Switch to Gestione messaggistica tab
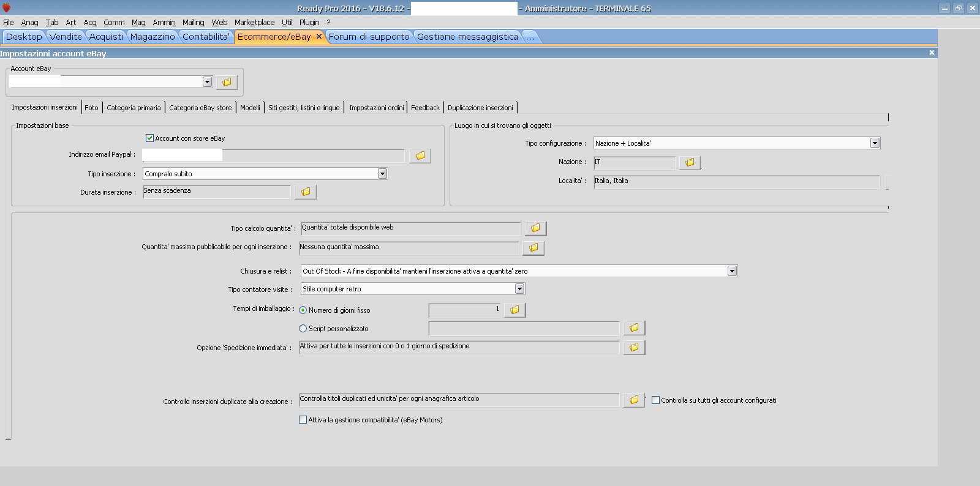The width and height of the screenshot is (980, 486). (x=467, y=37)
